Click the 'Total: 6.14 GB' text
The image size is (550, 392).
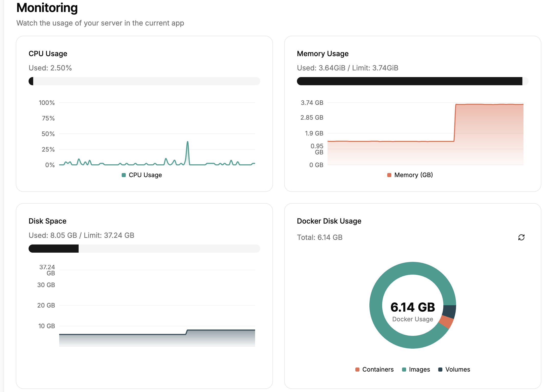(x=320, y=237)
